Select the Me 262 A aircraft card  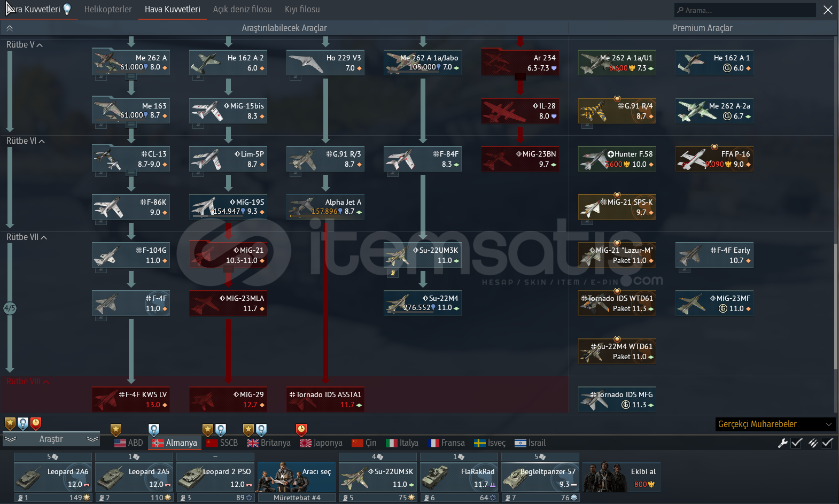point(131,63)
